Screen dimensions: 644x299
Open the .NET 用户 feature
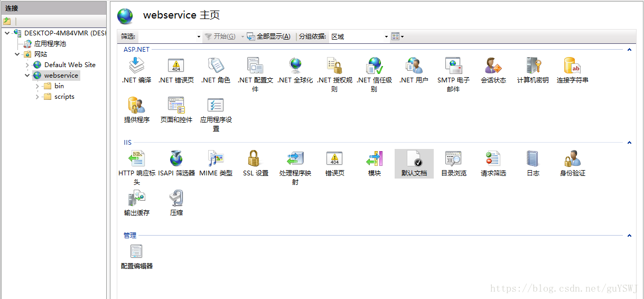pos(414,71)
